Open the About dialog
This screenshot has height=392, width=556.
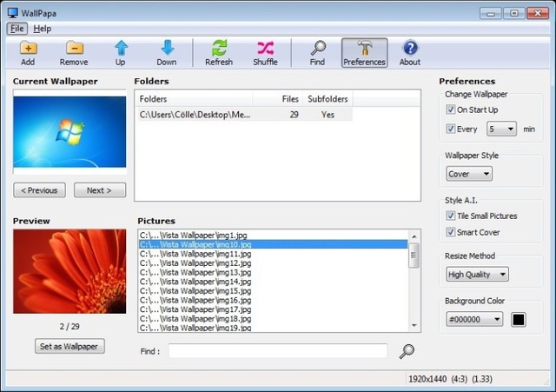coord(410,53)
